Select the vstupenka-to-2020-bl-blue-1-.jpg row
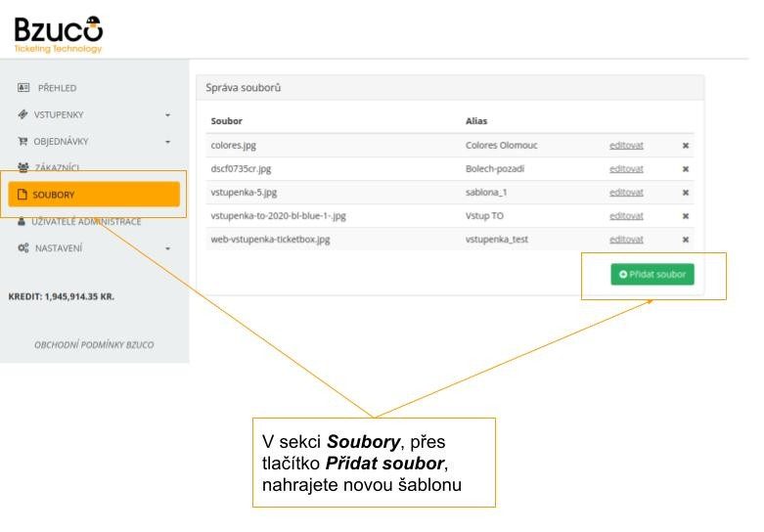The height and width of the screenshot is (532, 764). pos(279,216)
